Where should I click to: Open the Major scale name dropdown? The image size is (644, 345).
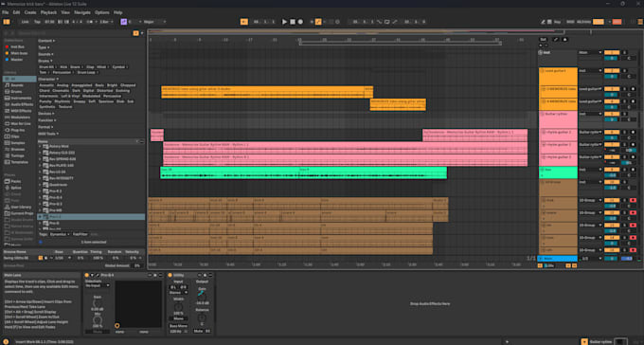click(x=154, y=22)
